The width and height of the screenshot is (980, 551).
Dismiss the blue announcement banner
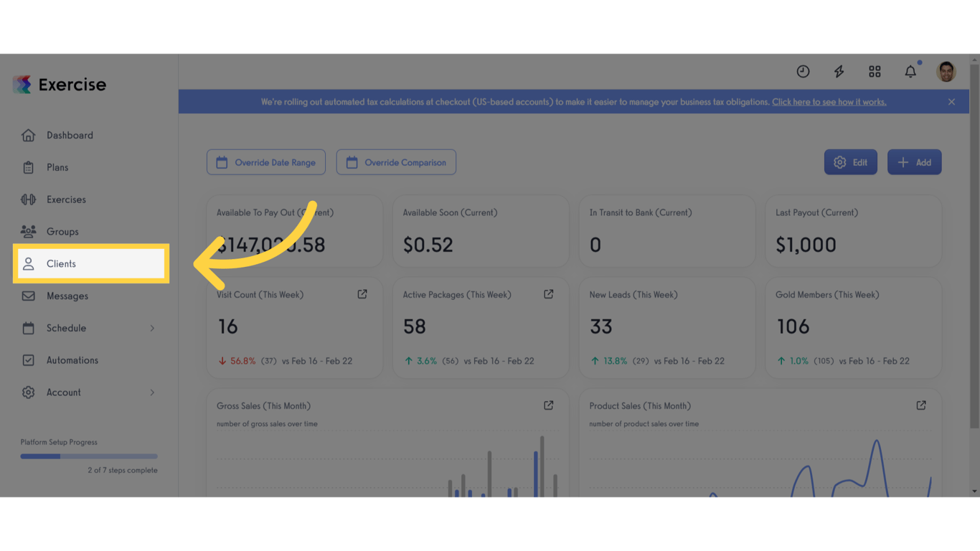coord(951,101)
